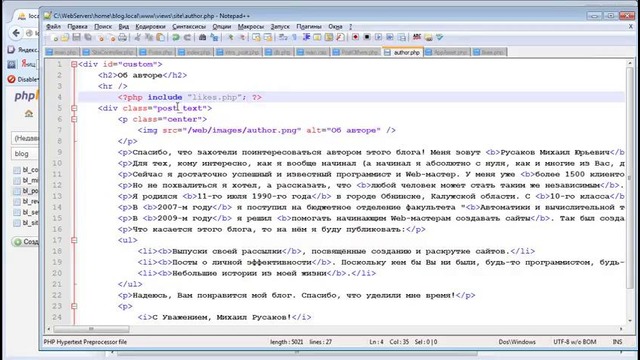Toggle show all characters pilcrow icon
The width and height of the screenshot is (640, 360).
(x=294, y=38)
